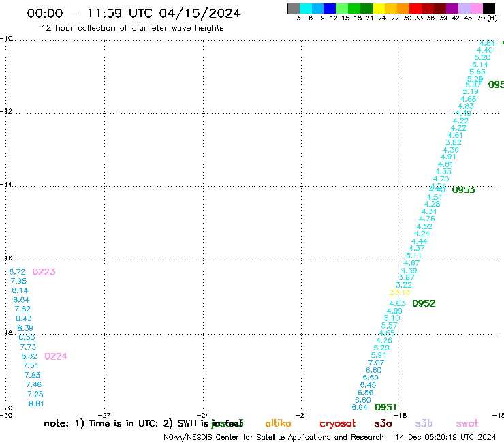Select the 's3b' satellite legend label
Screen dimensions: 504x443
424,423
